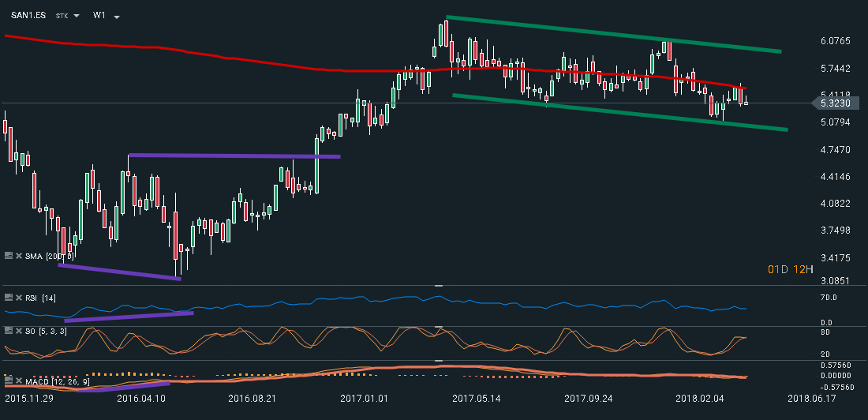Remove the RSI [14] indicator
Screen dimensions: 868x420
18,297
